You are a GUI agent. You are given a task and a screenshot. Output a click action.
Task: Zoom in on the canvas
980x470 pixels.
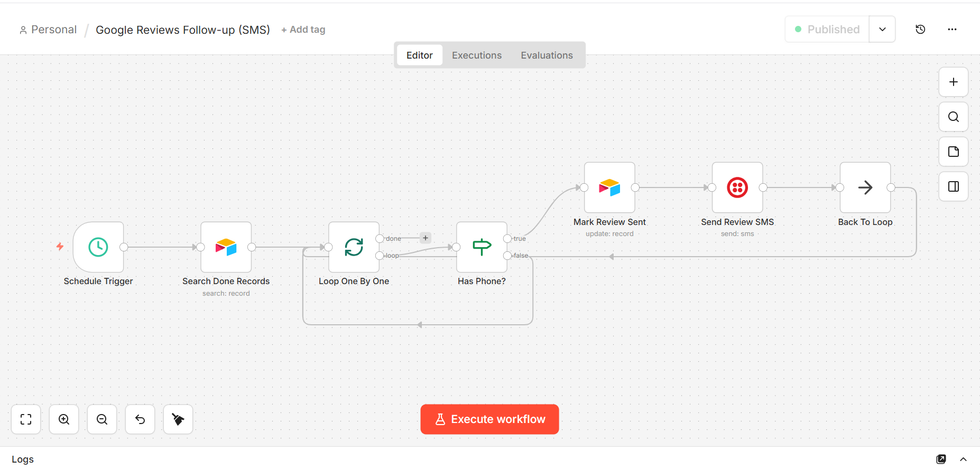click(64, 419)
